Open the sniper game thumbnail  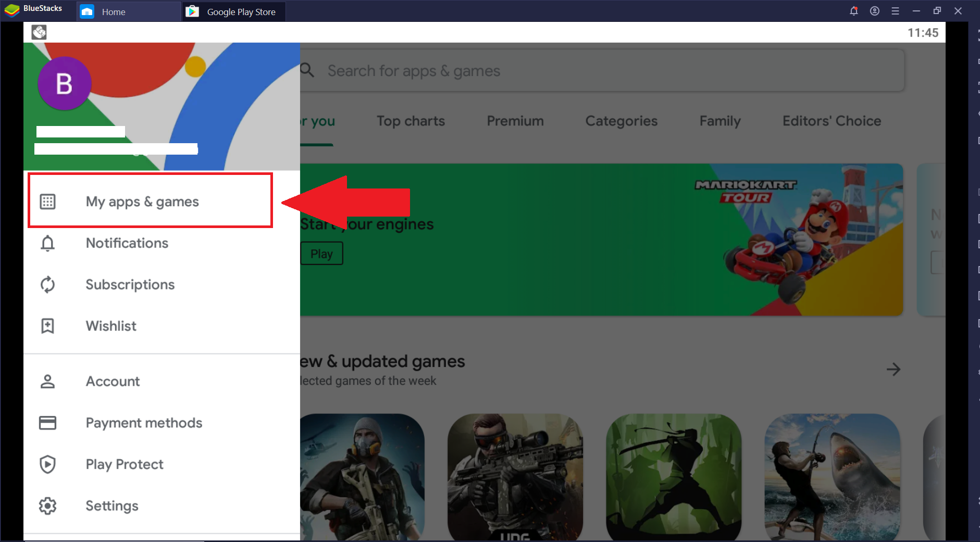515,477
